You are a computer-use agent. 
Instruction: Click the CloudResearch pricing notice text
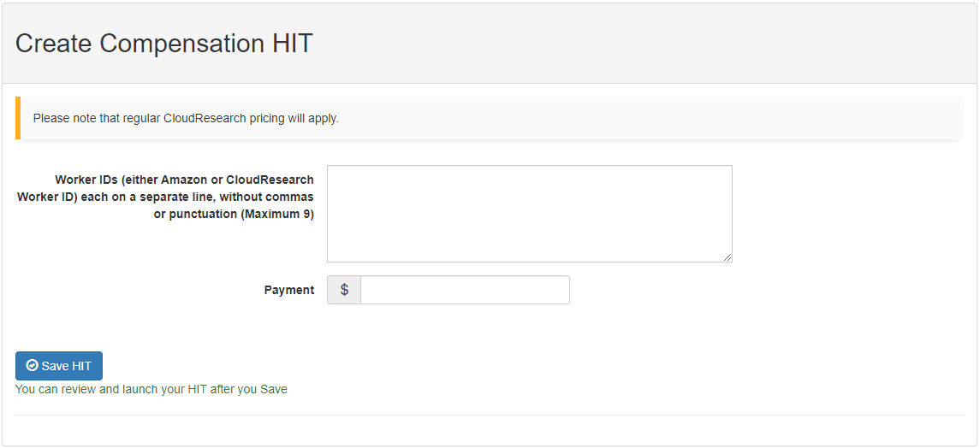[x=186, y=118]
